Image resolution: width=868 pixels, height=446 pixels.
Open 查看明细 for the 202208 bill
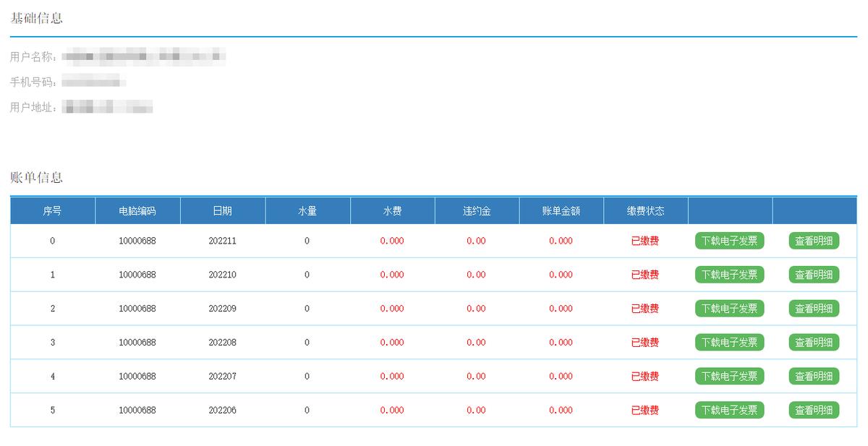tap(812, 343)
